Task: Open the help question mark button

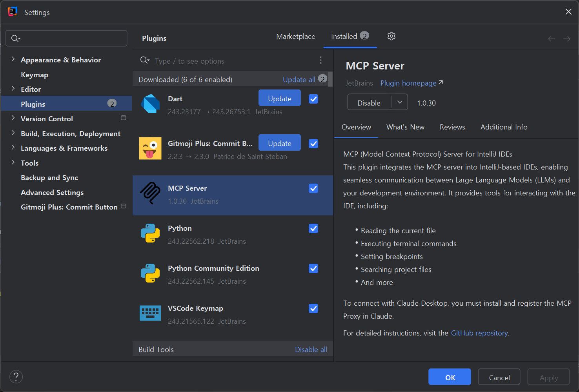Action: pyautogui.click(x=16, y=377)
